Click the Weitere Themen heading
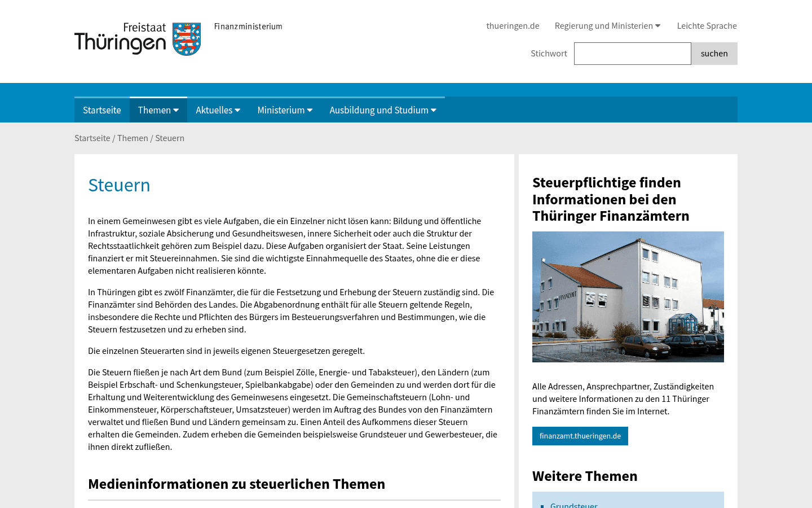 [585, 476]
